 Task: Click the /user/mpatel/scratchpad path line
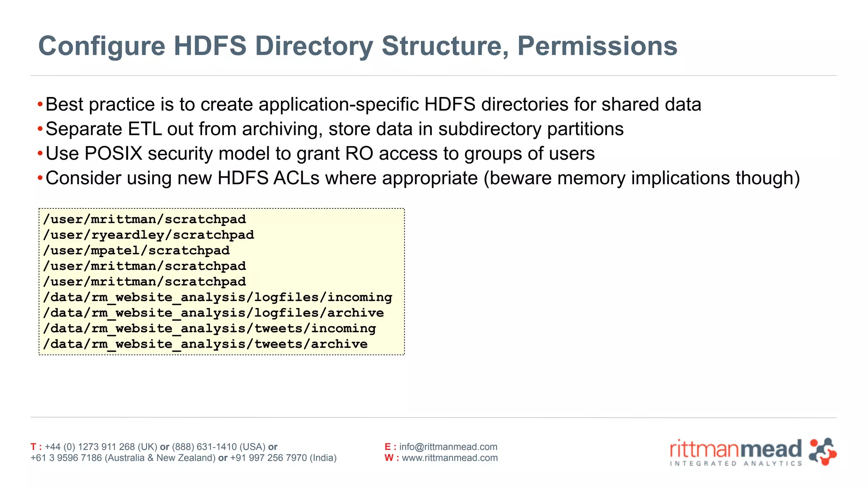click(136, 251)
